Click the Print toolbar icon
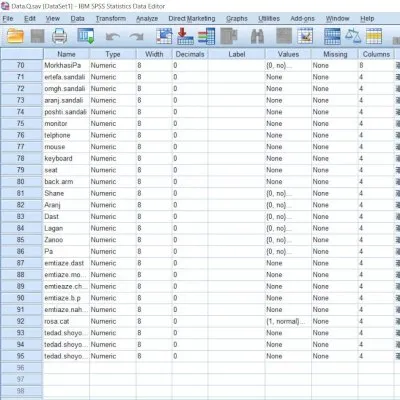 60,36
